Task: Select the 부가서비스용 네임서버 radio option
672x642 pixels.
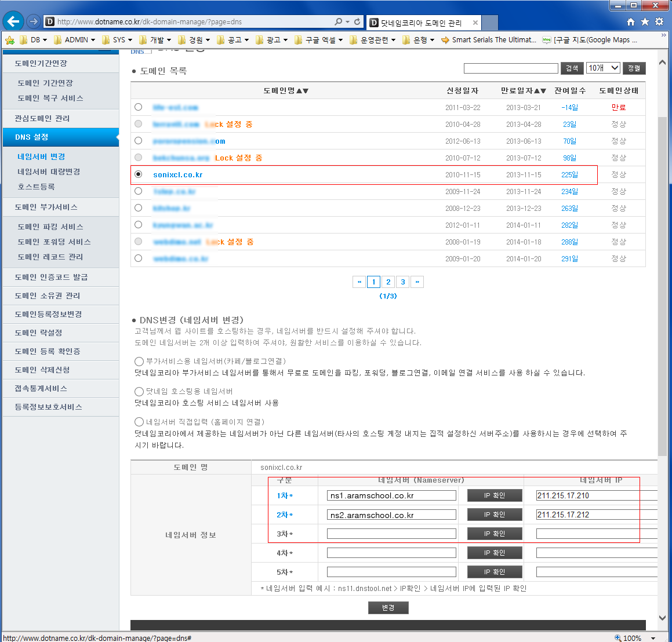Action: pyautogui.click(x=139, y=362)
